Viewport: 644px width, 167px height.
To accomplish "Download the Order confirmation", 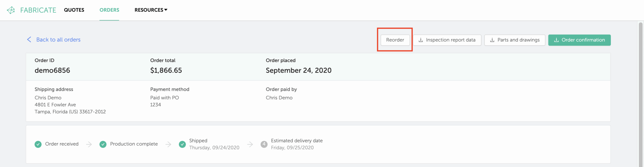I will [579, 40].
